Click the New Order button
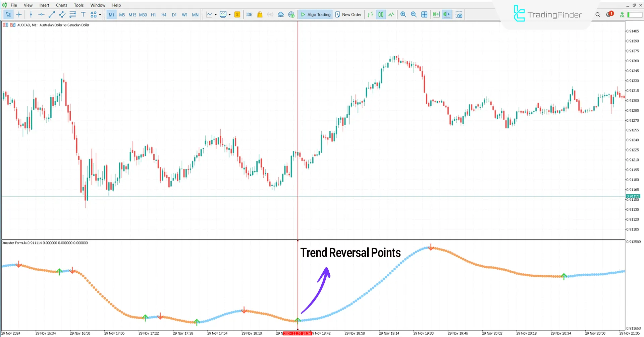This screenshot has height=337, width=644. coord(348,14)
